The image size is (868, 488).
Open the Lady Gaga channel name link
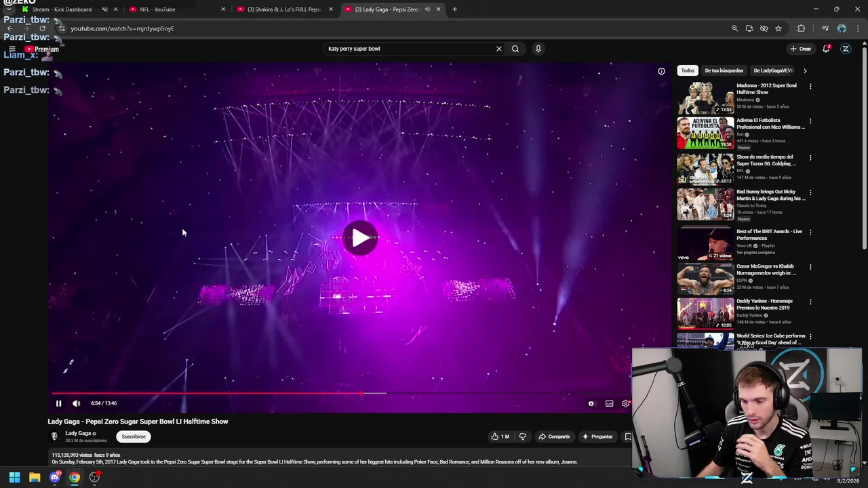pyautogui.click(x=78, y=433)
